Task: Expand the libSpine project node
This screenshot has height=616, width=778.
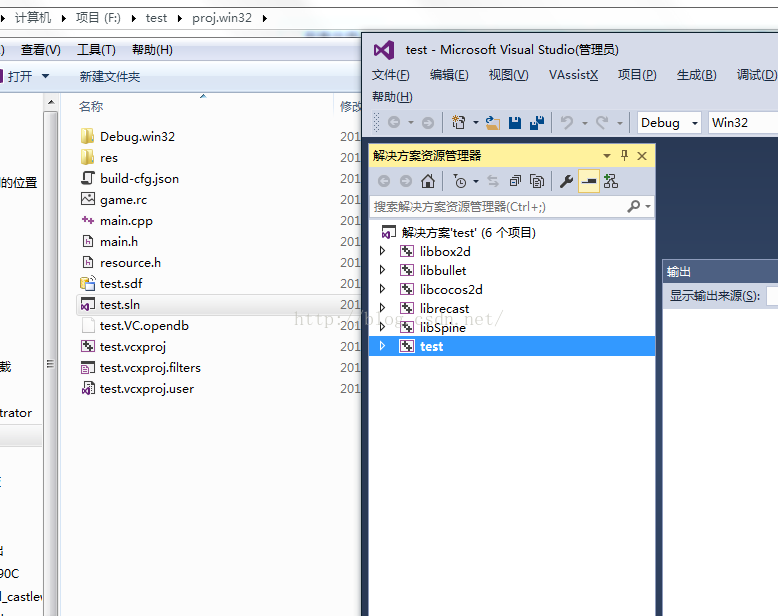Action: pyautogui.click(x=383, y=327)
